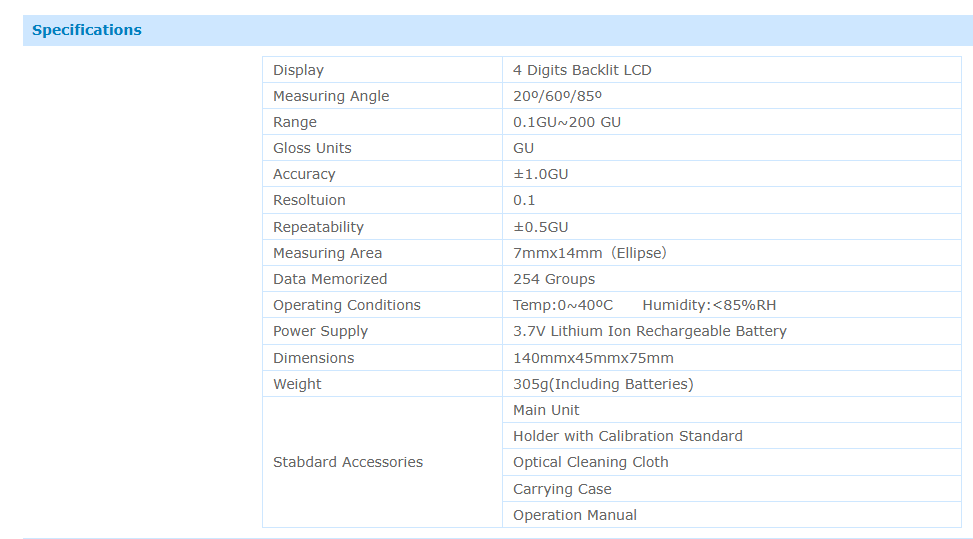This screenshot has height=539, width=973.
Task: Click the ±1.0GU accuracy value
Action: pos(540,174)
